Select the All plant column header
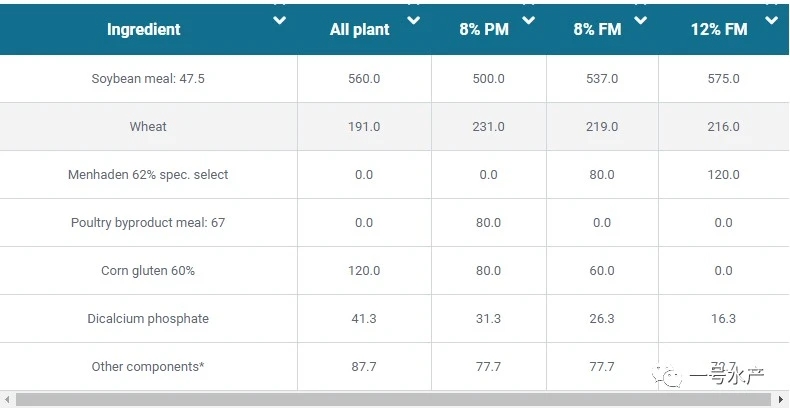This screenshot has width=790, height=410. tap(360, 29)
